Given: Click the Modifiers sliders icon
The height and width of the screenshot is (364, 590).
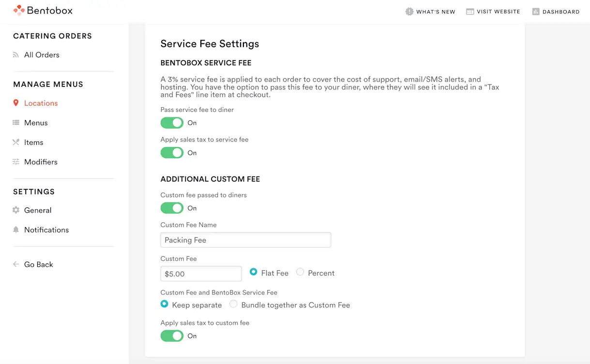Looking at the screenshot, I should click(16, 162).
